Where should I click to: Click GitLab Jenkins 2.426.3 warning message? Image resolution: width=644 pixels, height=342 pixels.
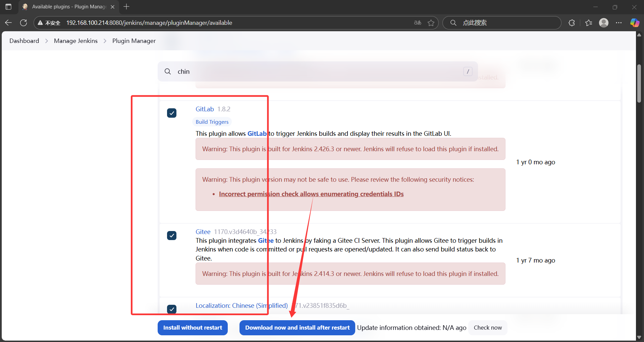[x=351, y=149]
